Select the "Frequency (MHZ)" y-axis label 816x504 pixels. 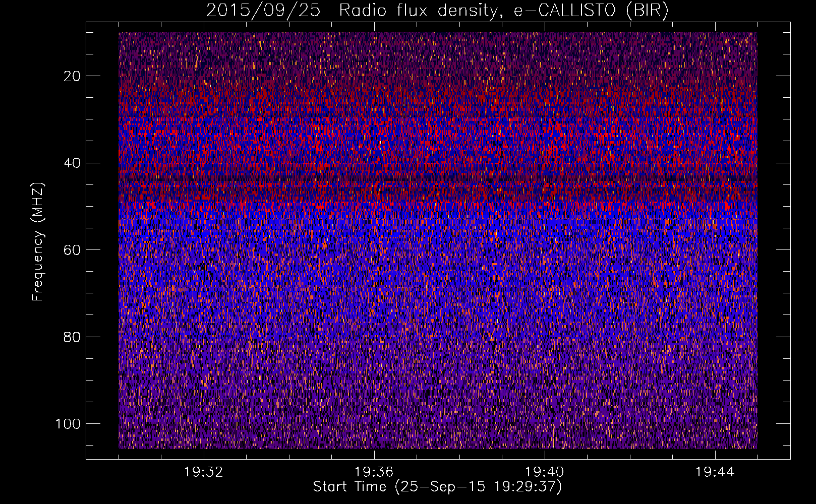(38, 241)
